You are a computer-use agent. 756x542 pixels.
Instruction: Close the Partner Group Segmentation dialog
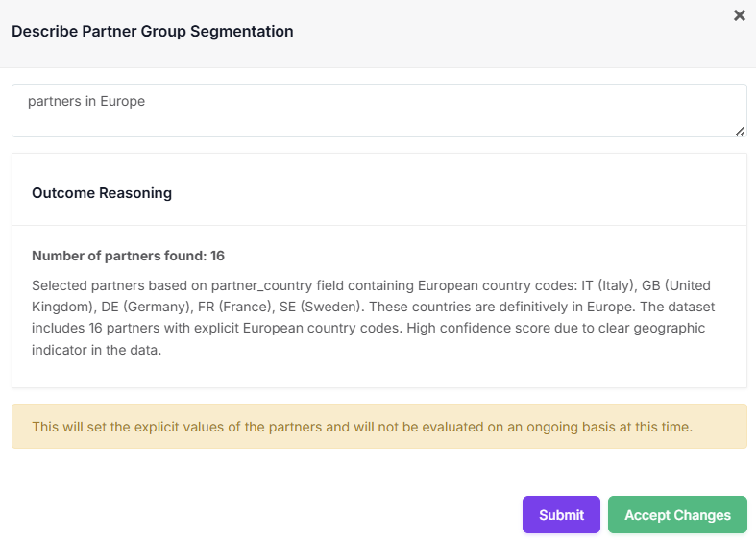(740, 15)
